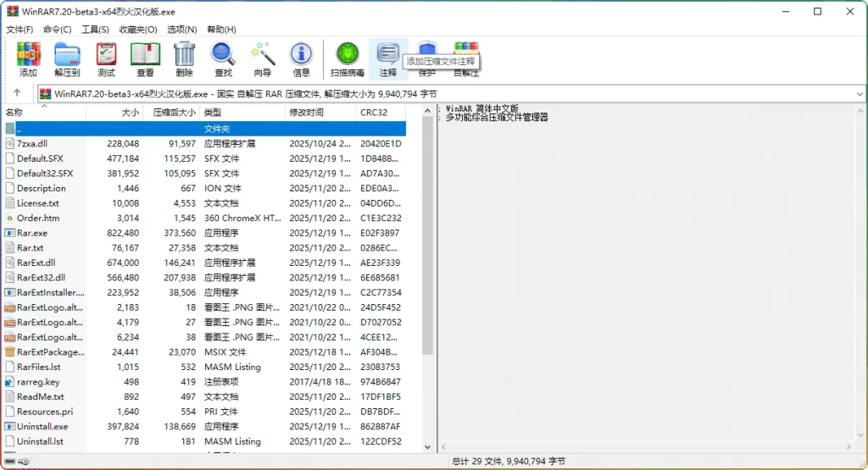Expand the address bar dropdown arrow
The image size is (868, 470).
tap(860, 94)
